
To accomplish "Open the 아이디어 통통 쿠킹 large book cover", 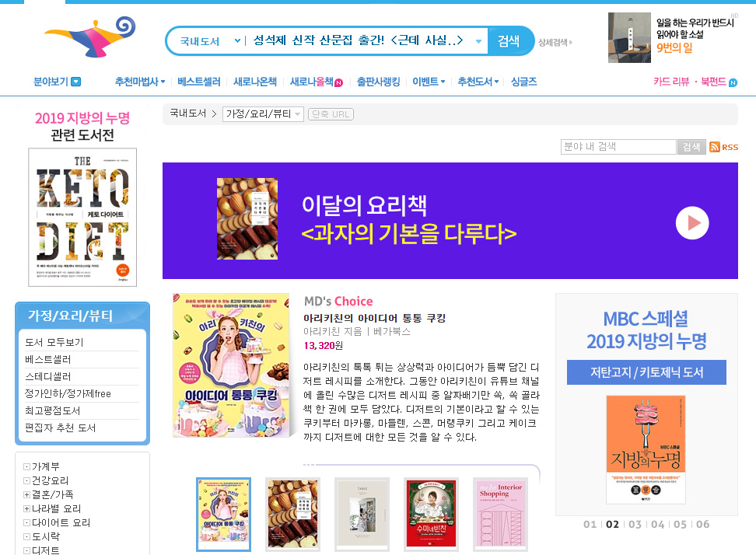I will 231,365.
